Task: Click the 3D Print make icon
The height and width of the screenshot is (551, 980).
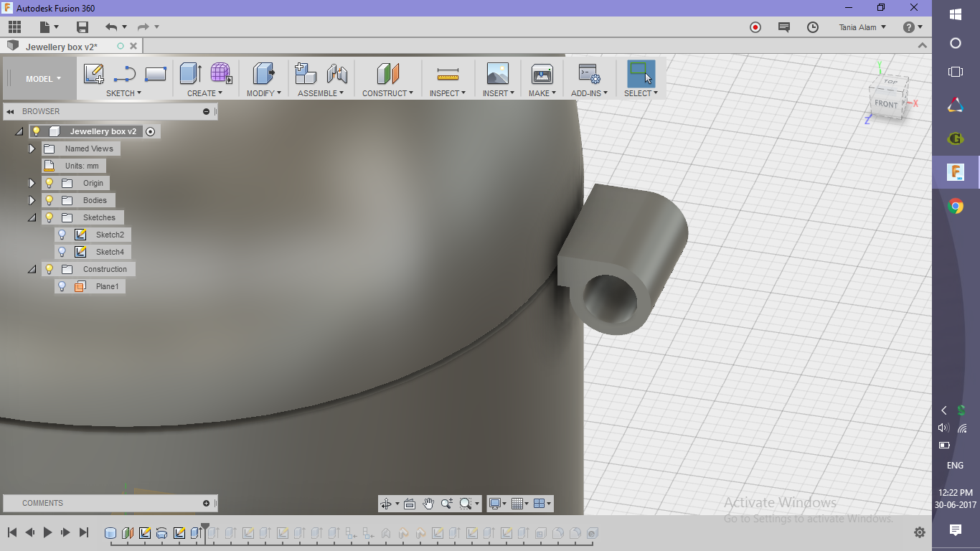Action: click(542, 74)
